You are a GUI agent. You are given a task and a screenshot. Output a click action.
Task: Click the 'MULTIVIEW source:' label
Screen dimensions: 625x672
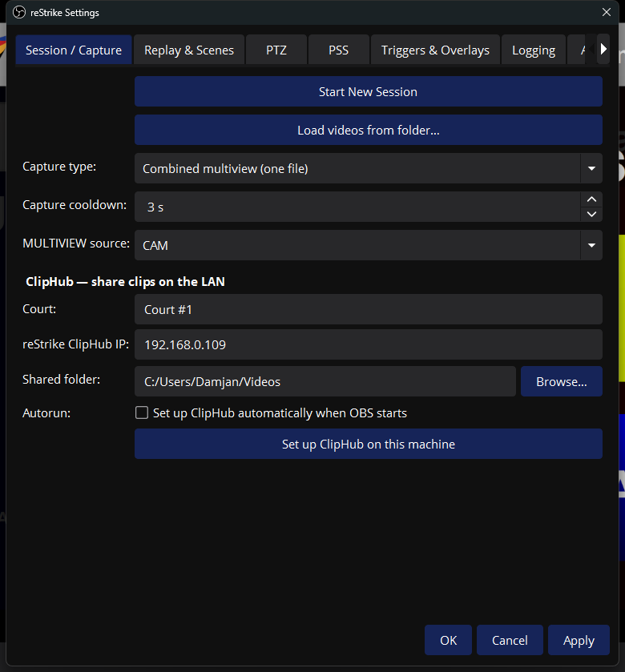[76, 243]
